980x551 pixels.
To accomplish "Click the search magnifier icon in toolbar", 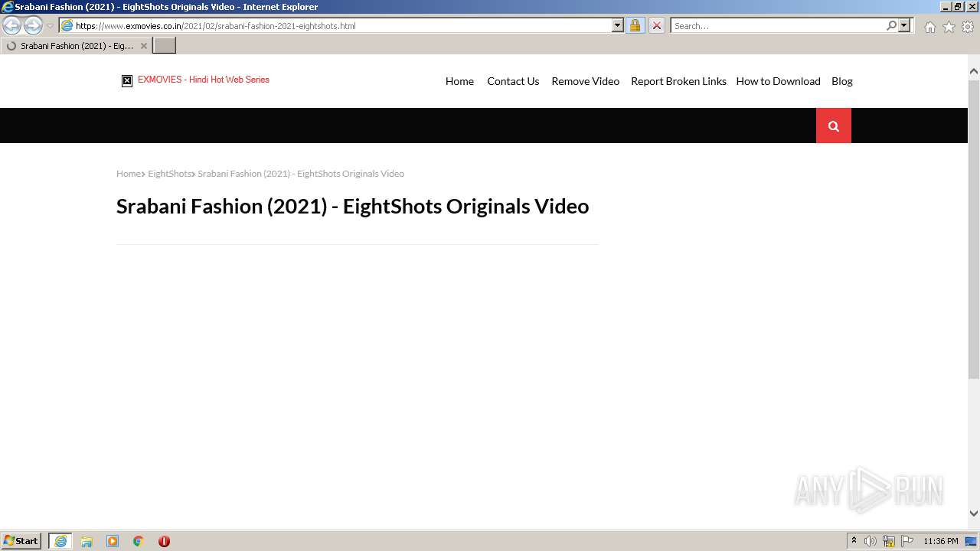I will (x=891, y=25).
